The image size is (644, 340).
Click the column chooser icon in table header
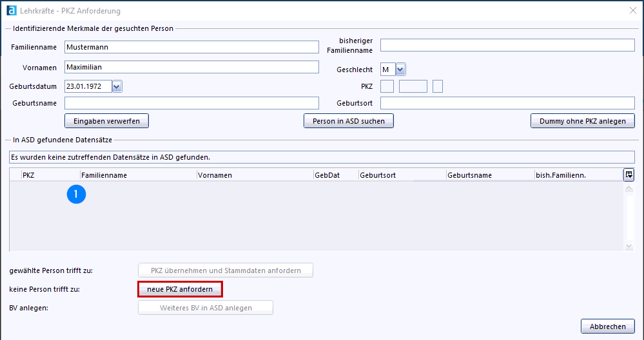[629, 175]
